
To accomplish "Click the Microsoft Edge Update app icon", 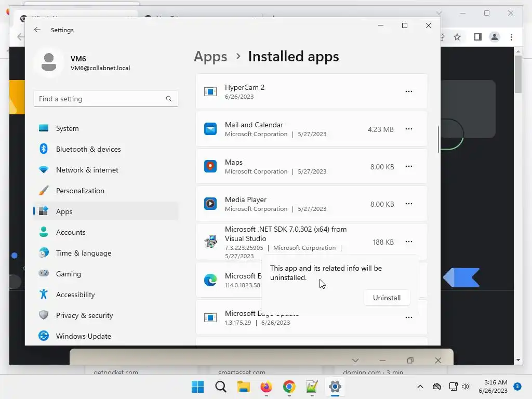I will coord(210,317).
